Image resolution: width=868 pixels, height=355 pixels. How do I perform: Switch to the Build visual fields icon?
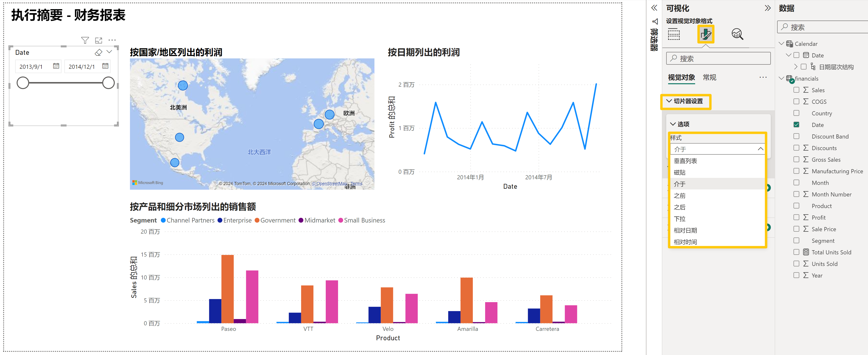[x=674, y=34]
